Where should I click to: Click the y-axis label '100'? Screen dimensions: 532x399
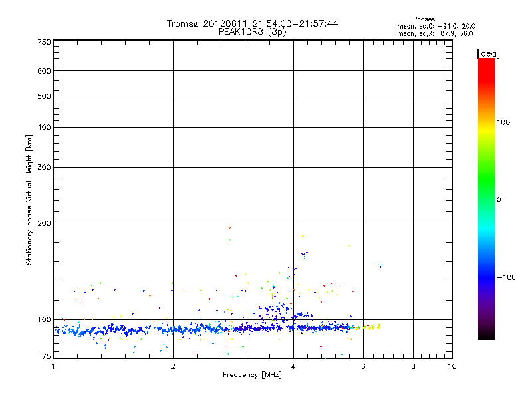click(x=45, y=319)
